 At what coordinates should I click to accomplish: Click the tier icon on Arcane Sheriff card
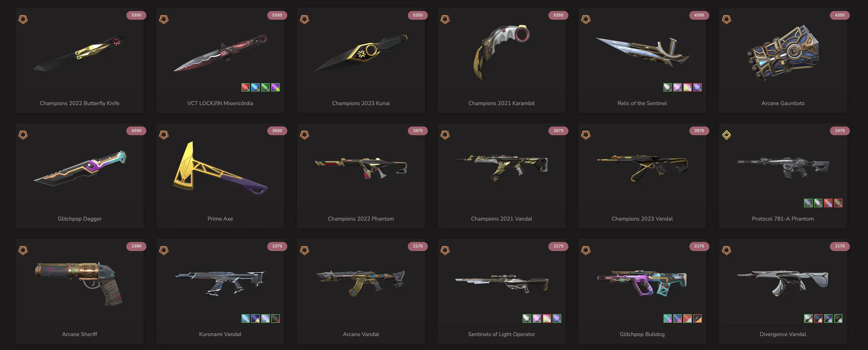[23, 250]
